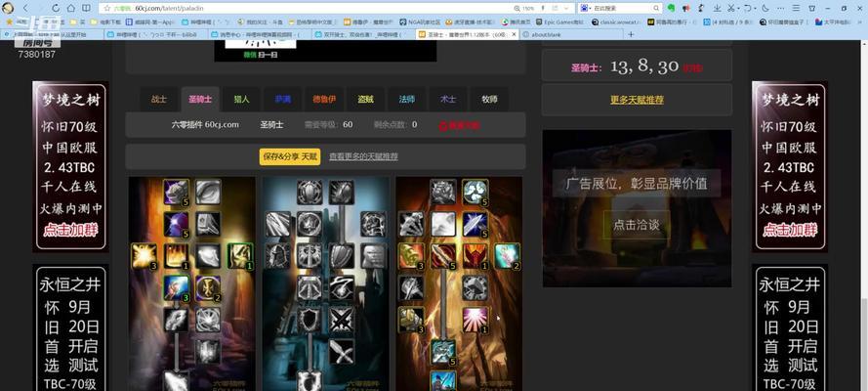Click browser refresh button
Screen dimensions: 868x391
[x=56, y=8]
